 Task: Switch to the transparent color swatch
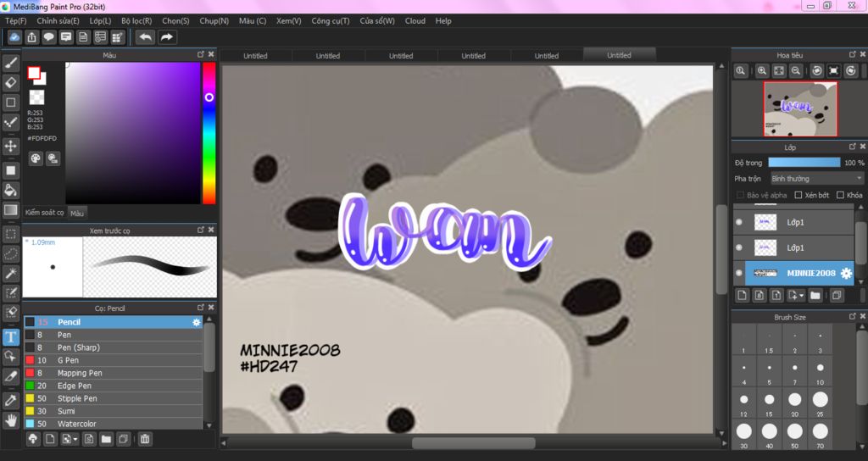tap(36, 97)
